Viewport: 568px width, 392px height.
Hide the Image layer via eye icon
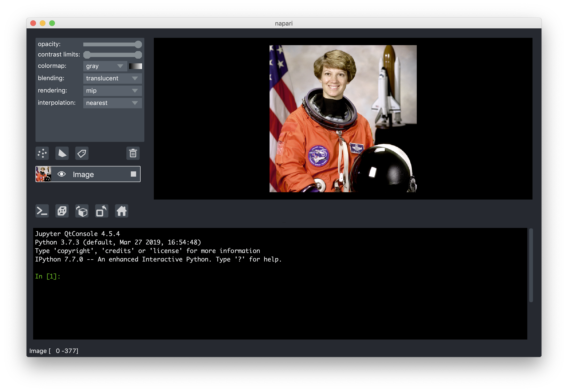[62, 174]
